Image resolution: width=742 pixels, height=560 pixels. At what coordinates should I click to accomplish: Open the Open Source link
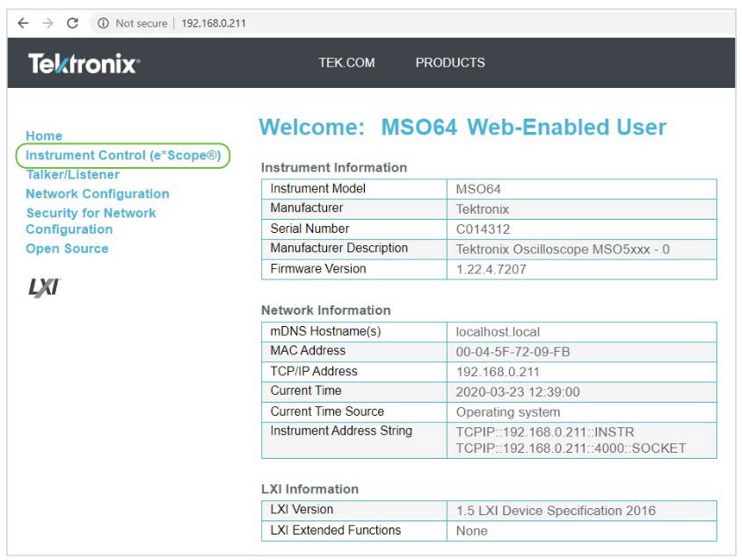[x=67, y=249]
